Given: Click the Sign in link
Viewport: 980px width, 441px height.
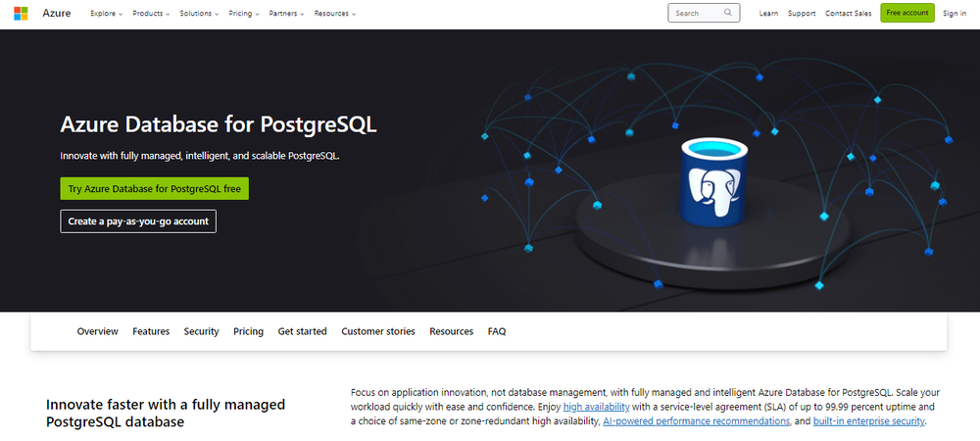Looking at the screenshot, I should pyautogui.click(x=955, y=13).
